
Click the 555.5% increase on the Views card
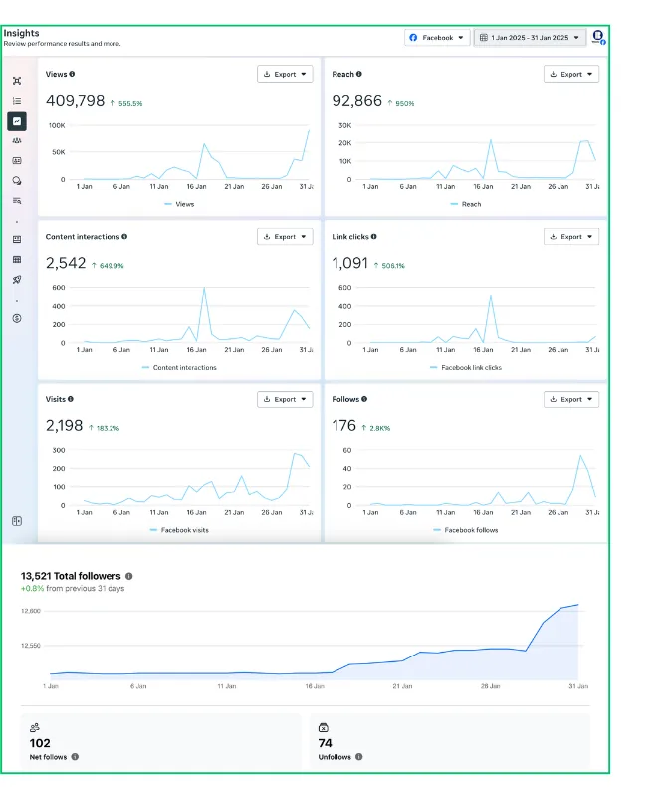point(126,103)
